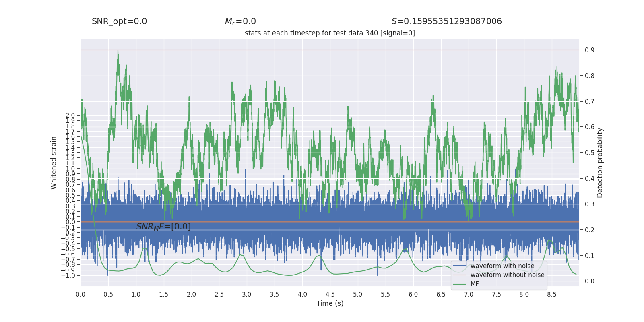Screen dimensions: 644x322
Task: Click the 0.9 detection probability tick
Action: pyautogui.click(x=590, y=50)
